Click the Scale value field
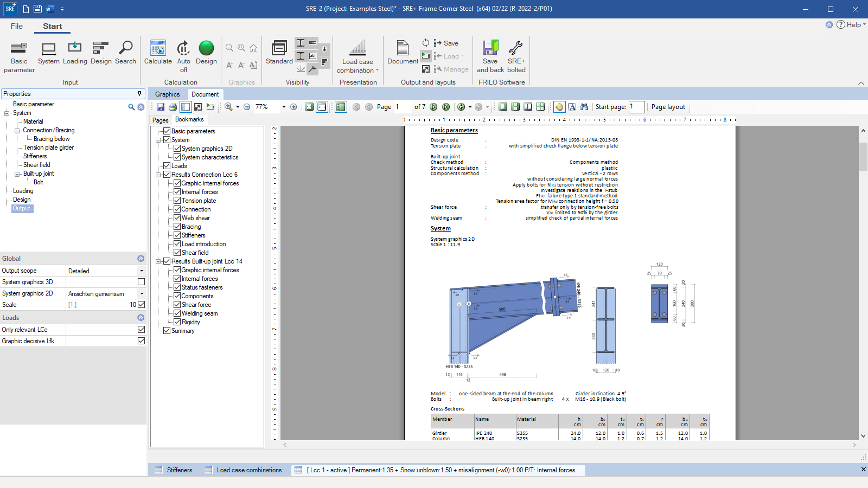868x488 pixels. (101, 305)
